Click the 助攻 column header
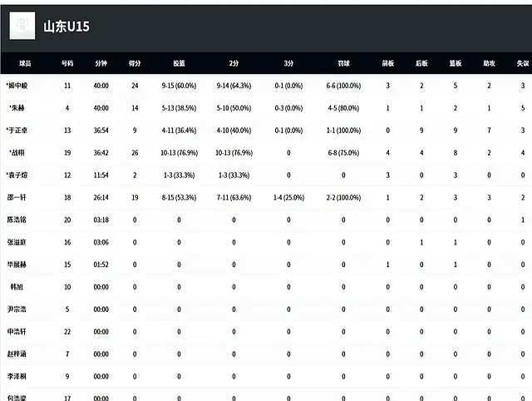This screenshot has width=532, height=401. click(x=489, y=62)
